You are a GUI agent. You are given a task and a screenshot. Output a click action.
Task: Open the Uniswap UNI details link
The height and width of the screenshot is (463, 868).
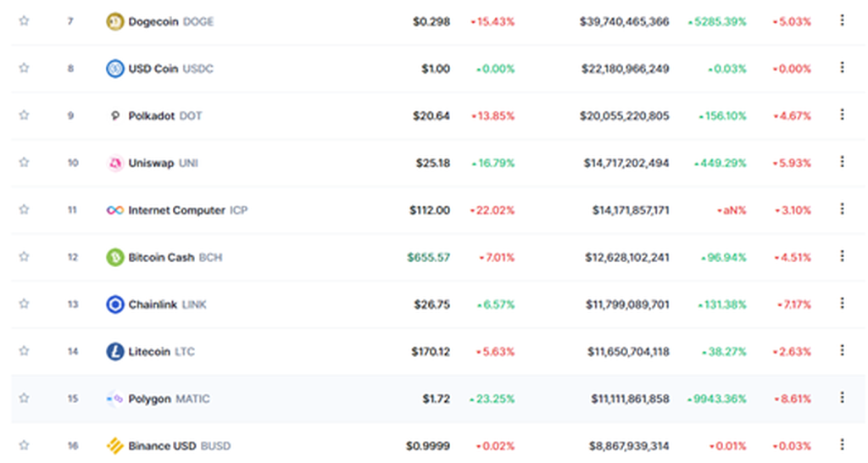click(164, 163)
